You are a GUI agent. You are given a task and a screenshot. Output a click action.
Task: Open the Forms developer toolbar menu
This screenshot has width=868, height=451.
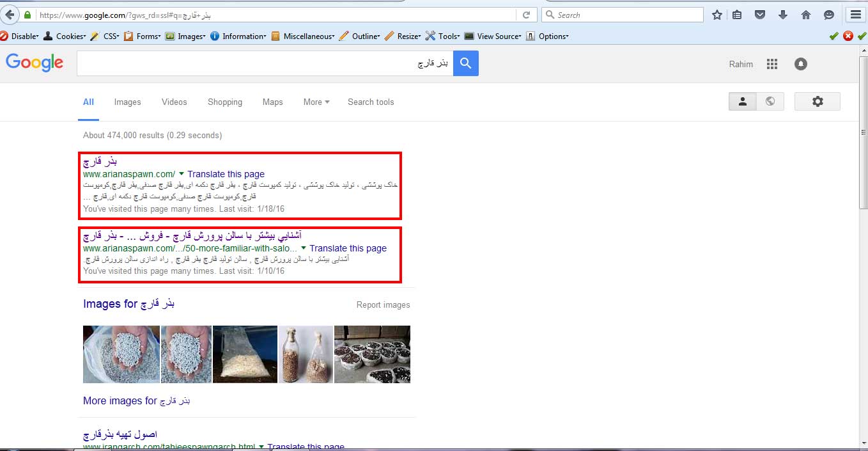coord(143,36)
